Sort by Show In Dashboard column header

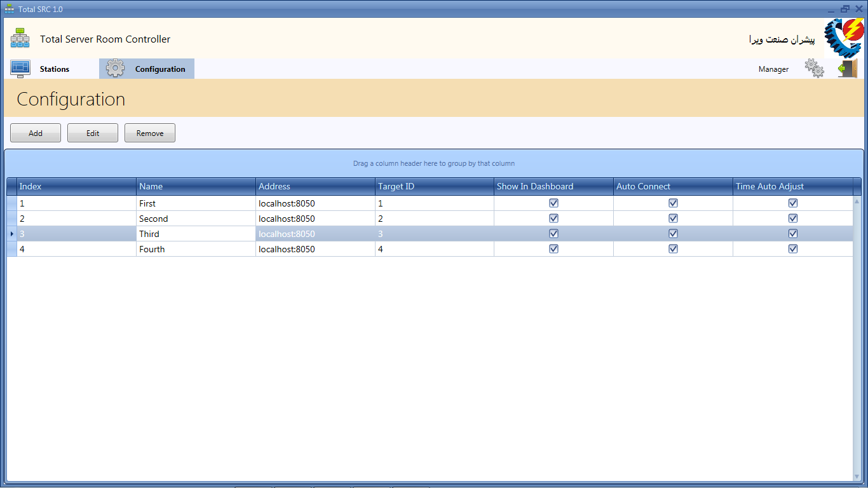(553, 186)
